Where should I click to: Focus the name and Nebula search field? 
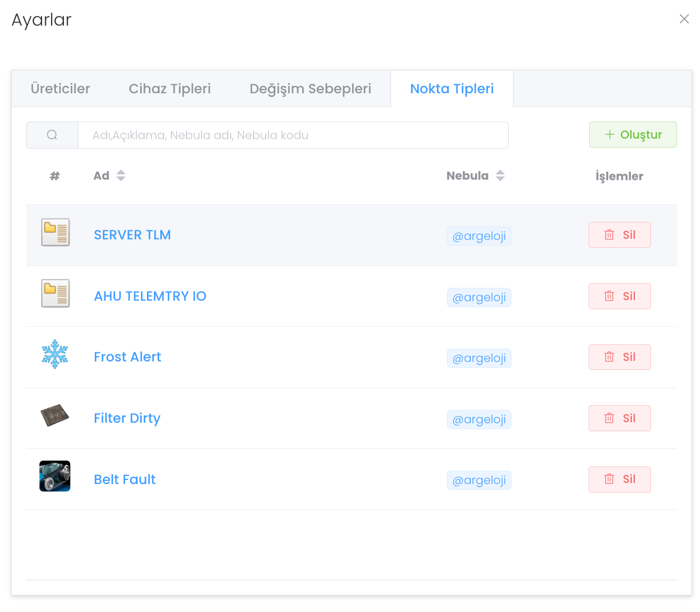[293, 135]
